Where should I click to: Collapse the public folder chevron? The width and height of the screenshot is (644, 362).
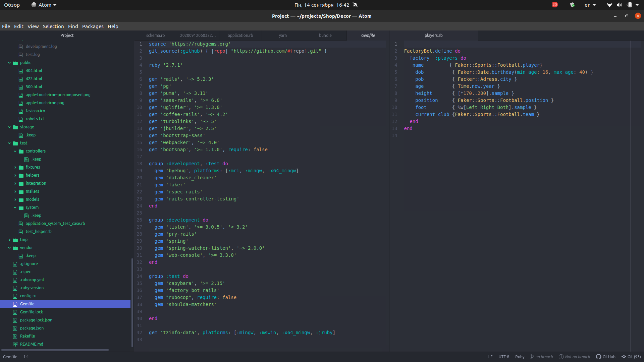pos(9,63)
